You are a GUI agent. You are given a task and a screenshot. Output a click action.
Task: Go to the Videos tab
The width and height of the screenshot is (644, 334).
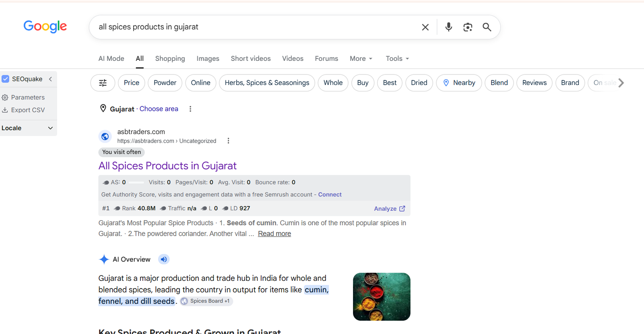(293, 58)
